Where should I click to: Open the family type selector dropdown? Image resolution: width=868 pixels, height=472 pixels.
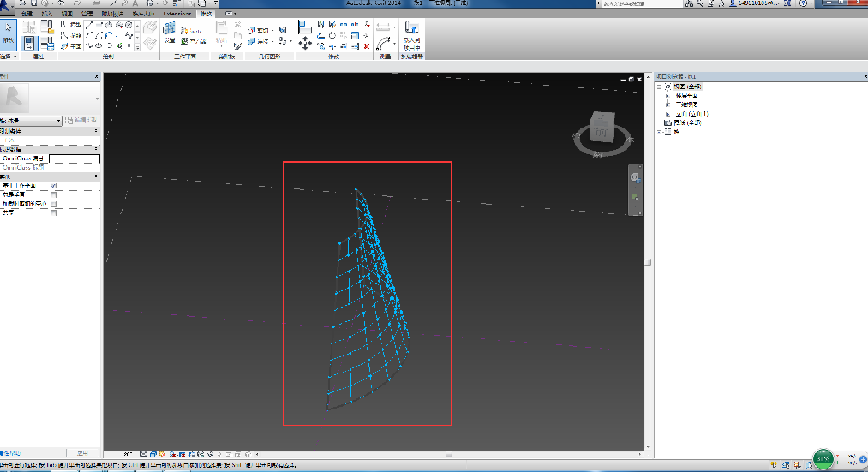[58, 121]
